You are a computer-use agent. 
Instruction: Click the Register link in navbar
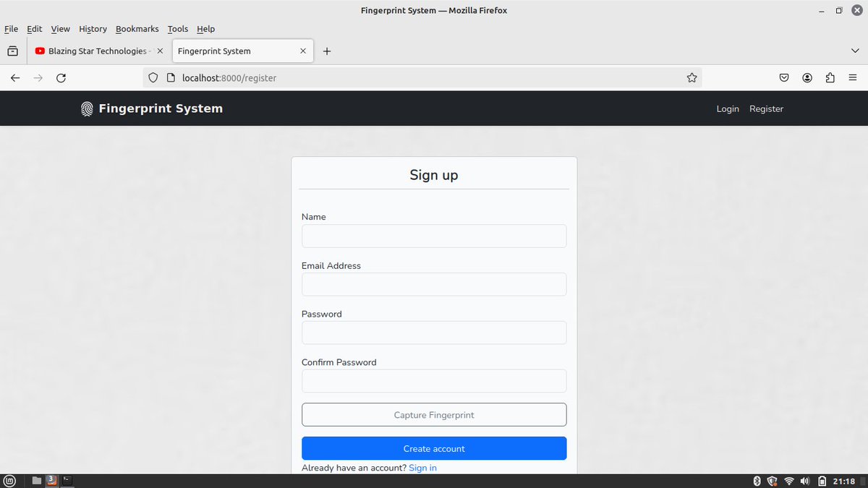pos(766,109)
